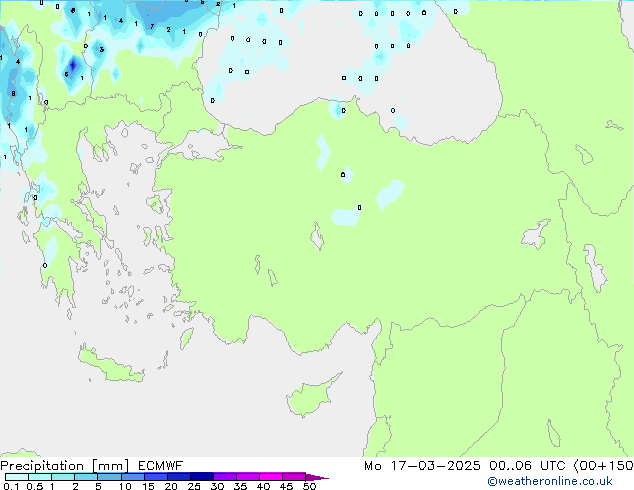Click the island of Crete on map
This screenshot has height=490, width=634.
(x=110, y=366)
